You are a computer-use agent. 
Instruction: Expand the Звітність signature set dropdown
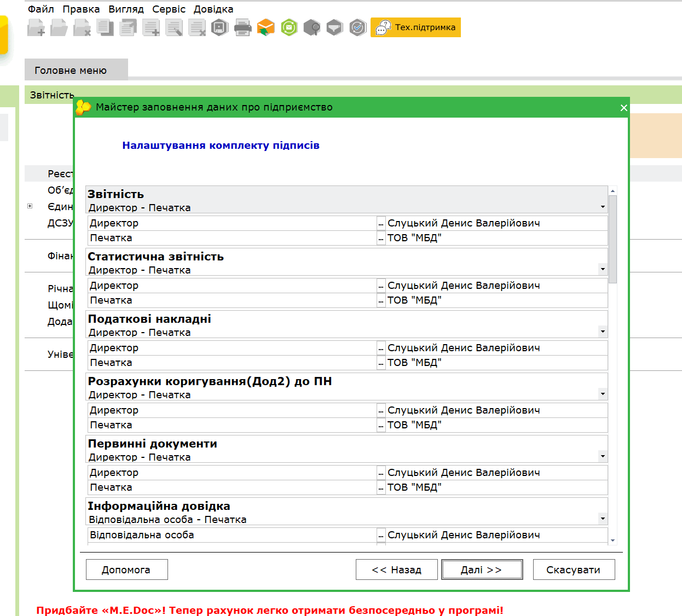(603, 207)
